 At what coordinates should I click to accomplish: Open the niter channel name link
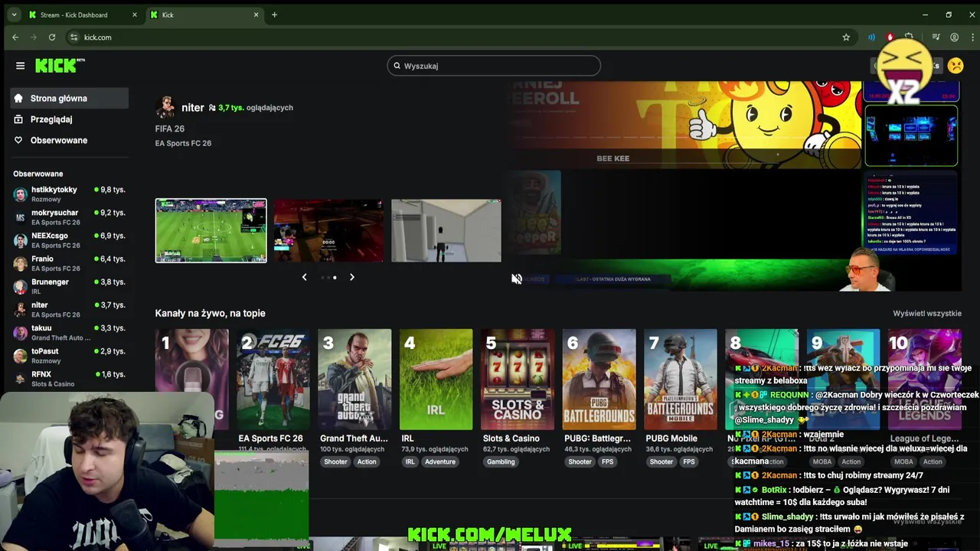pyautogui.click(x=193, y=108)
